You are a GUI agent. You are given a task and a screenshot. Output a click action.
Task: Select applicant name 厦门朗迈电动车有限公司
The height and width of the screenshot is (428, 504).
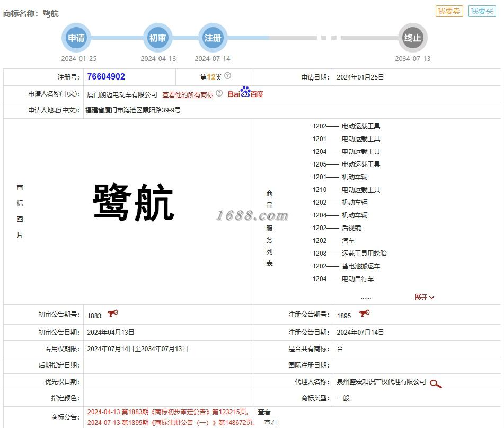[122, 94]
